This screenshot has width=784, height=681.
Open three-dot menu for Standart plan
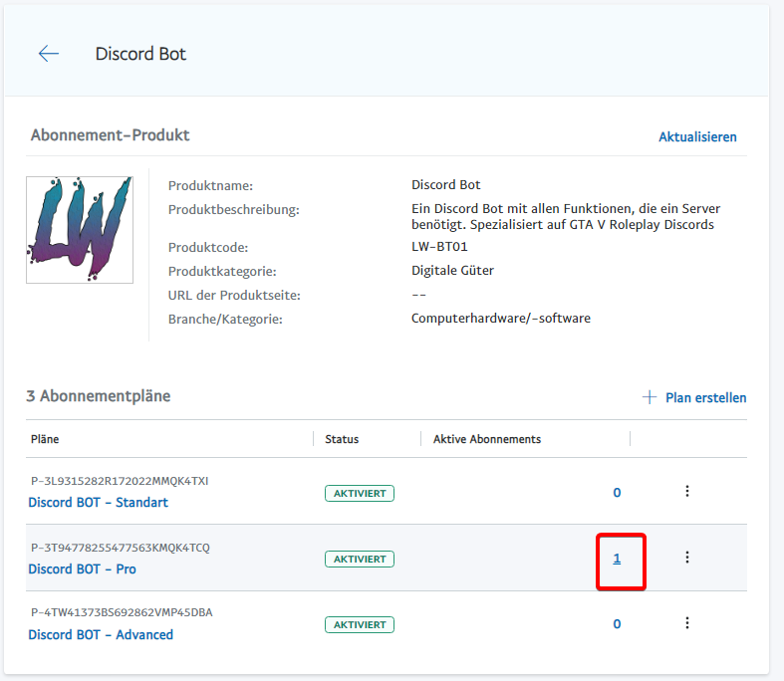tap(686, 491)
